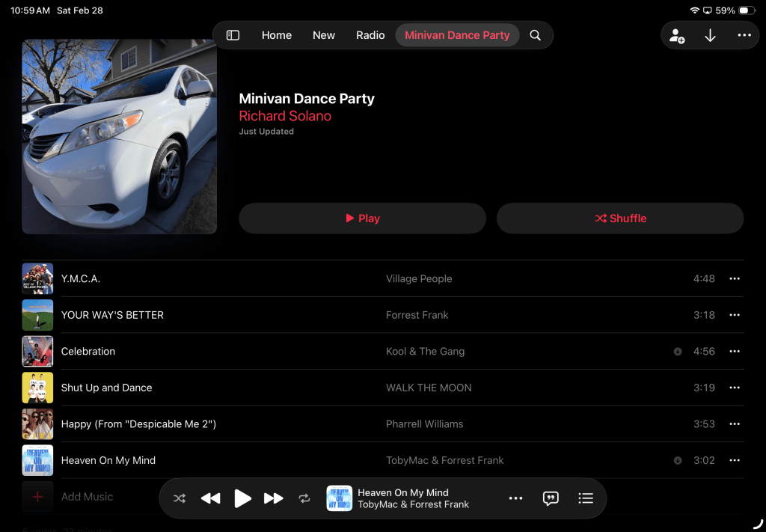Screen dimensions: 766x532
Task: Switch to the Home tab
Action: [x=277, y=35]
